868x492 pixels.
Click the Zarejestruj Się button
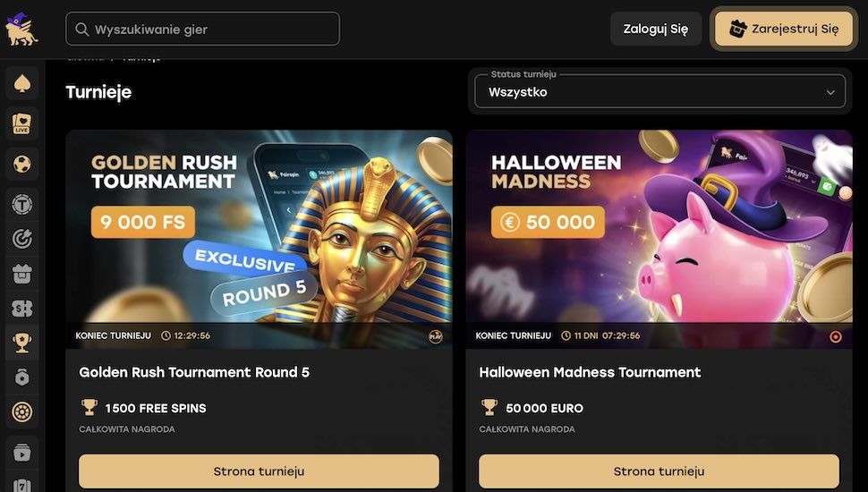tap(784, 29)
